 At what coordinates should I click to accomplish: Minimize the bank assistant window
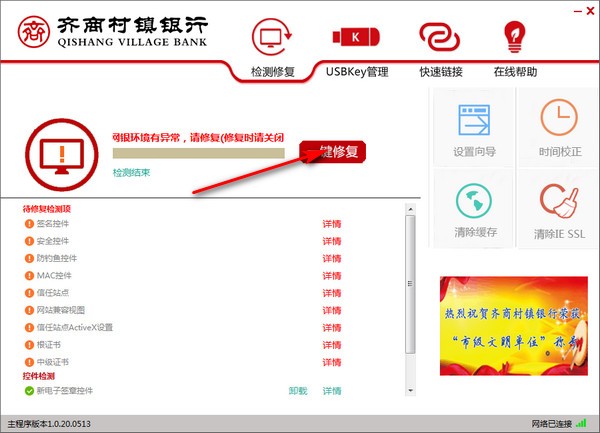click(577, 11)
